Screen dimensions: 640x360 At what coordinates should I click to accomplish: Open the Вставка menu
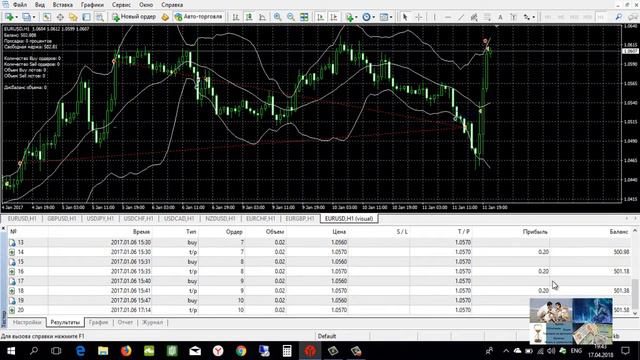(62, 5)
